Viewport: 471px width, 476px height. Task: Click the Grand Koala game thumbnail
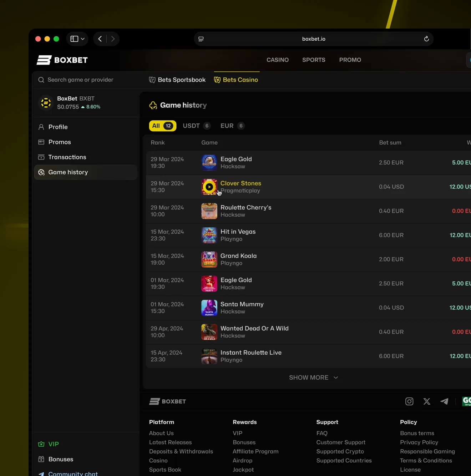[x=209, y=259]
